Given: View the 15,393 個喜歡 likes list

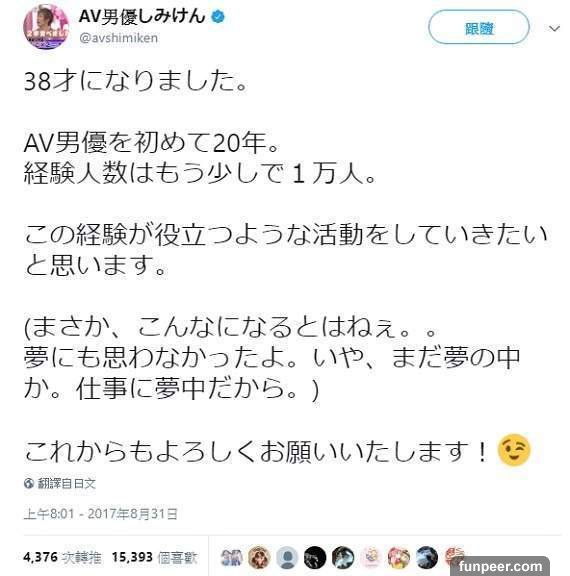Looking at the screenshot, I should 154,557.
